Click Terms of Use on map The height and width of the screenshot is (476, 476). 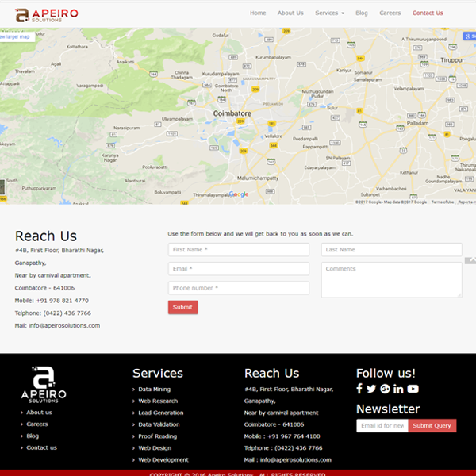tap(443, 202)
